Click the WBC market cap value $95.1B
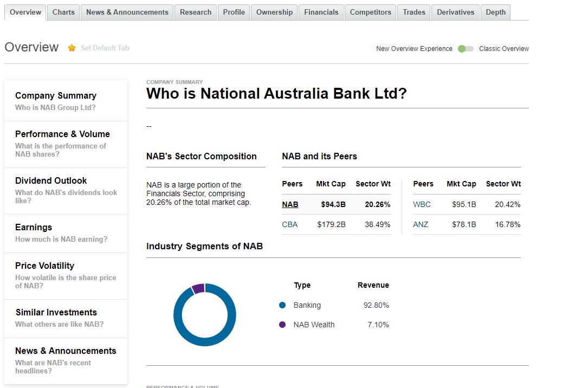The width and height of the screenshot is (588, 388). point(464,204)
